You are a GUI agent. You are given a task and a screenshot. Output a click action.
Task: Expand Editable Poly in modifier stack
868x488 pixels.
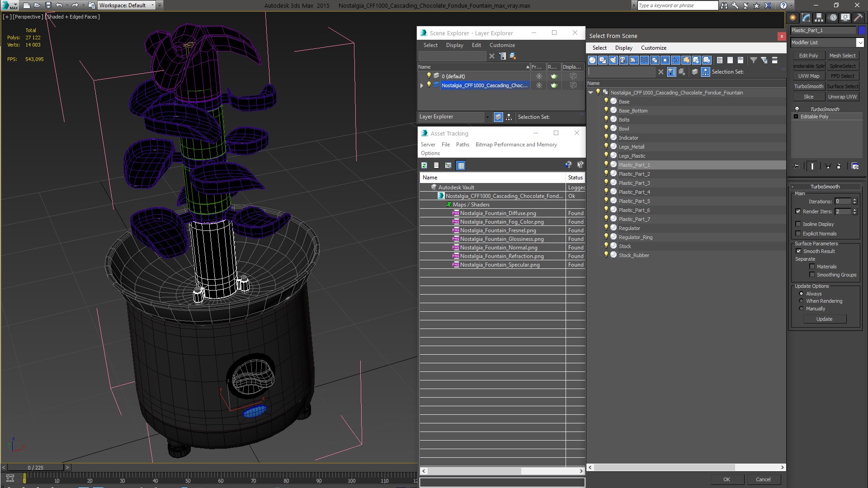(x=796, y=117)
